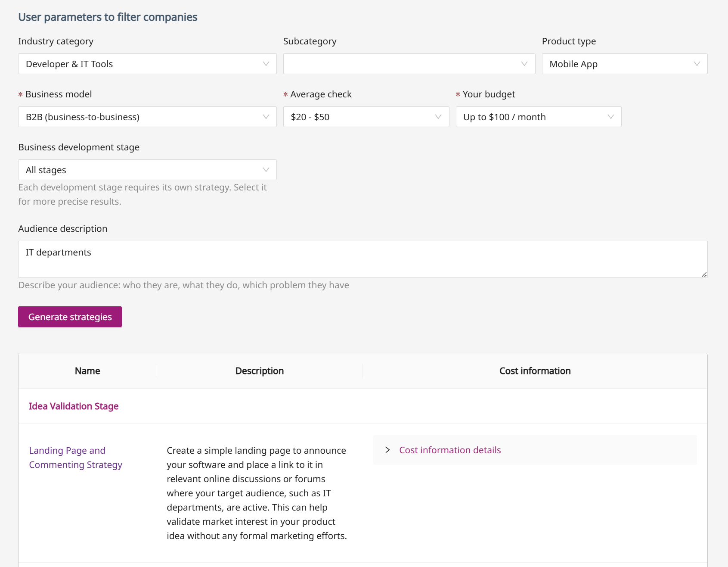The image size is (728, 567).
Task: Click the Average check dropdown arrow icon
Action: (x=438, y=117)
